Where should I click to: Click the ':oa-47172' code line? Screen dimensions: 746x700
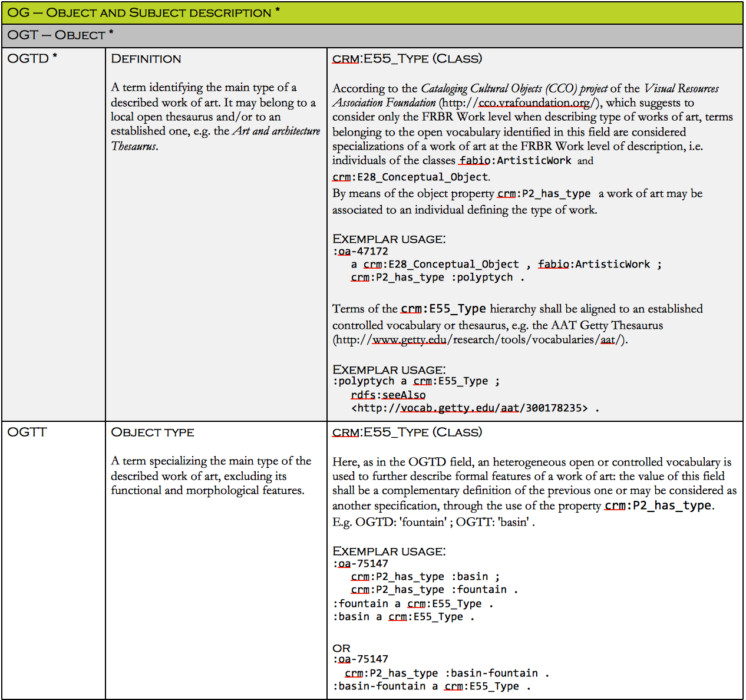coord(361,251)
